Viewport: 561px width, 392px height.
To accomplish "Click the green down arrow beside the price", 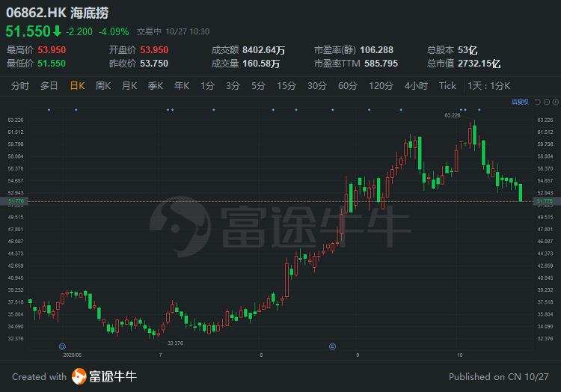I will [x=58, y=31].
